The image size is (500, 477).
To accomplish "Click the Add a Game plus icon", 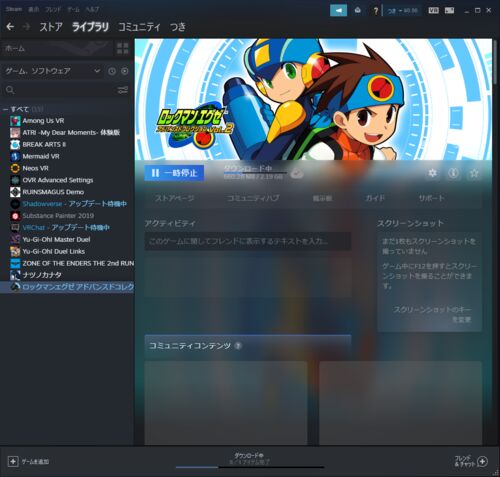I will point(13,462).
